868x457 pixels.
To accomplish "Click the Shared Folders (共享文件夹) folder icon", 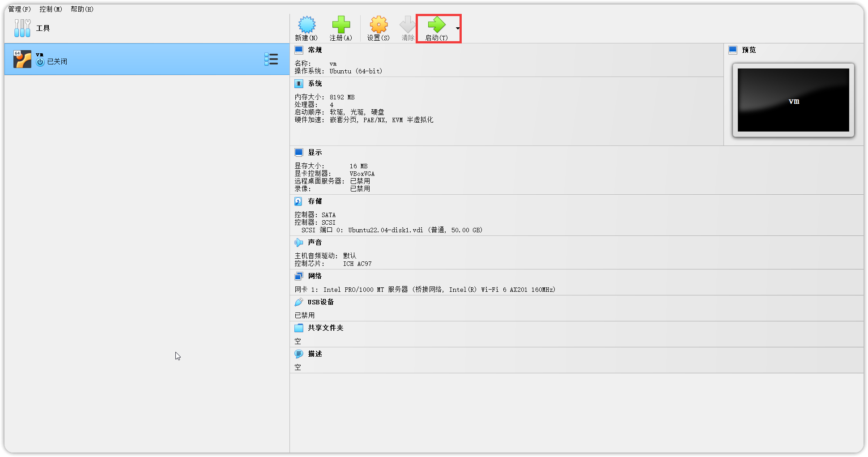I will [x=299, y=328].
